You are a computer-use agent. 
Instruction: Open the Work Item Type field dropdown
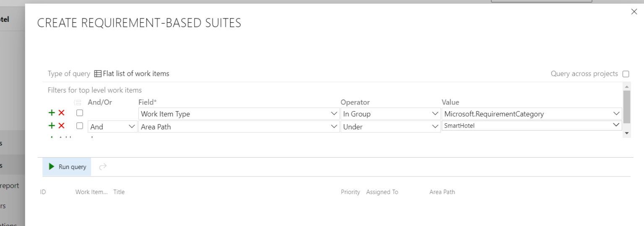pyautogui.click(x=239, y=114)
